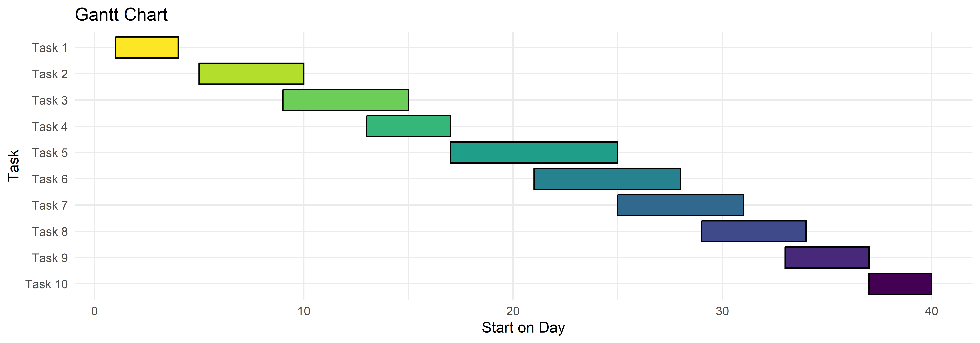Select the Task 4 bar
Screen dimensions: 980x343
pos(408,126)
